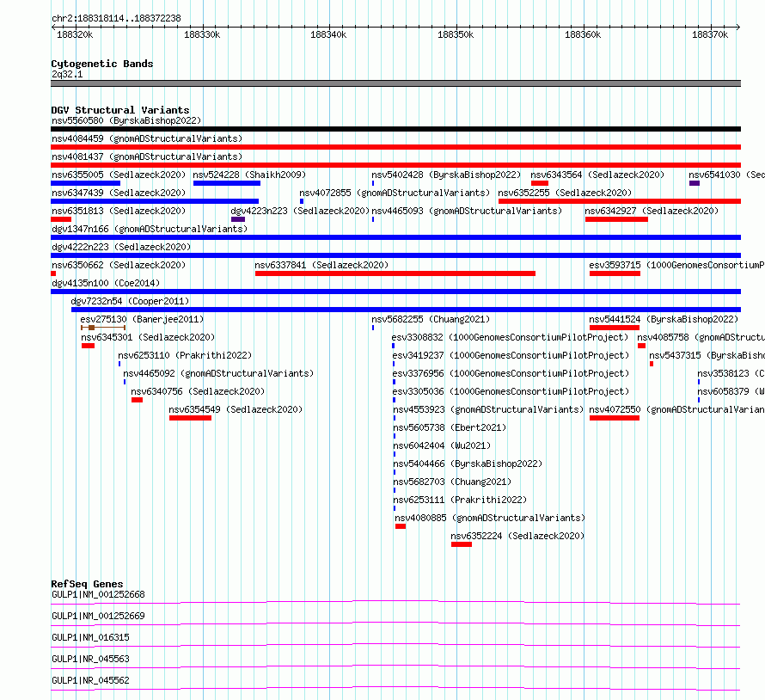Open nsv6340756 (Sedlazeck2020) label

click(x=198, y=391)
